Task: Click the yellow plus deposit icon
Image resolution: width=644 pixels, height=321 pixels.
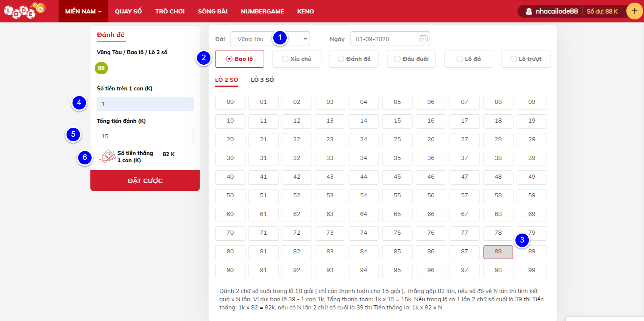Action: [634, 11]
